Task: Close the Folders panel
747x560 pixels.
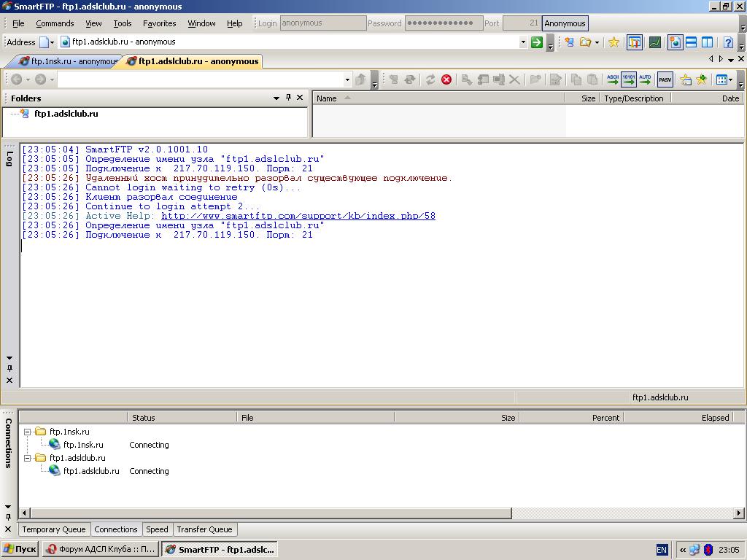Action: tap(300, 98)
